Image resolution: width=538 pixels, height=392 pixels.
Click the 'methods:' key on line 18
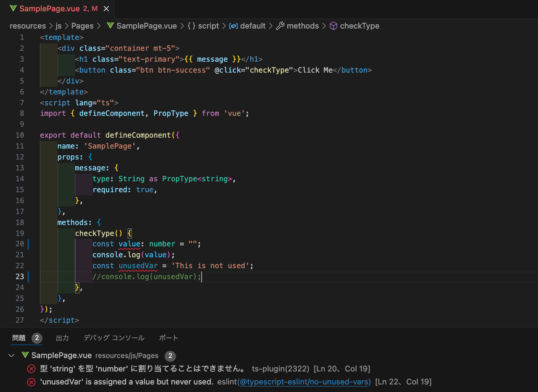[75, 222]
